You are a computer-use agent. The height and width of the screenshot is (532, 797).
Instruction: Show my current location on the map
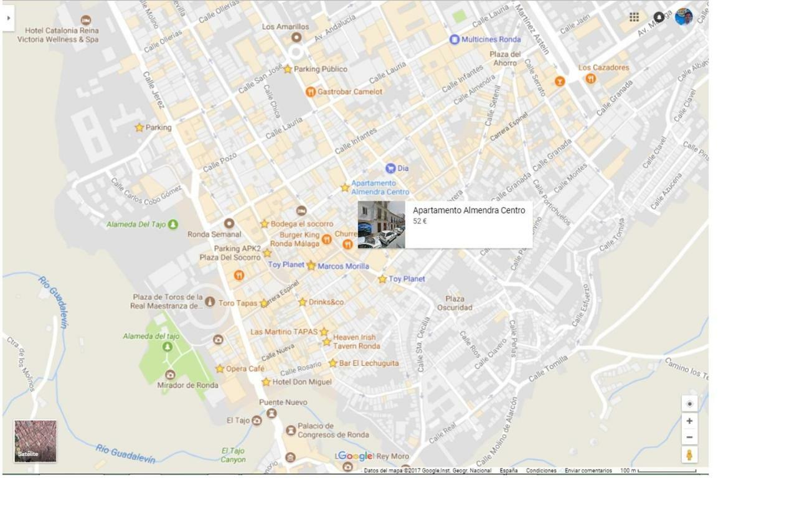(x=689, y=404)
